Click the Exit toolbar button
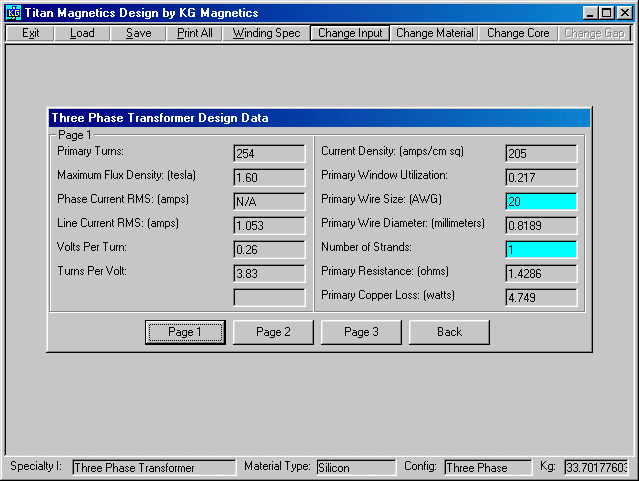 [x=30, y=33]
